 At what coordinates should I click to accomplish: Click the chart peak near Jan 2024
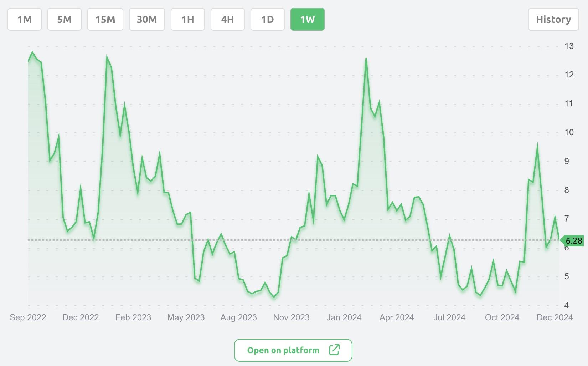(x=366, y=59)
